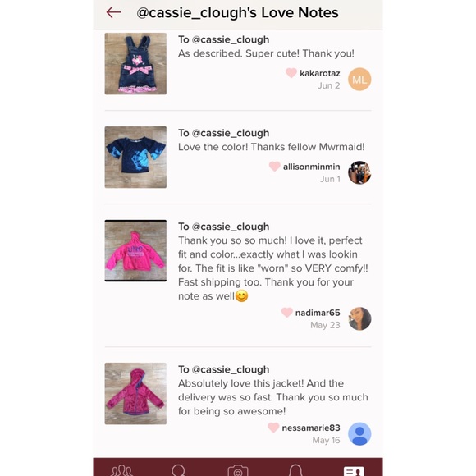Open nessamarie83's profile username

(x=311, y=428)
